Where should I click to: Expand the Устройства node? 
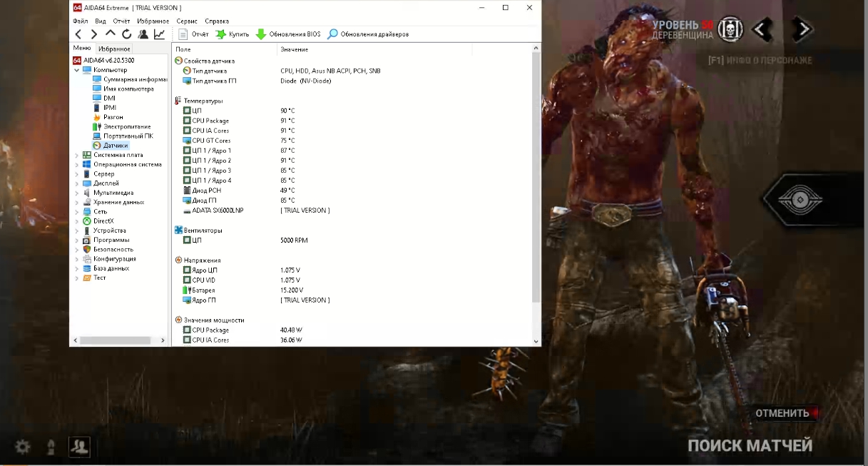[77, 231]
